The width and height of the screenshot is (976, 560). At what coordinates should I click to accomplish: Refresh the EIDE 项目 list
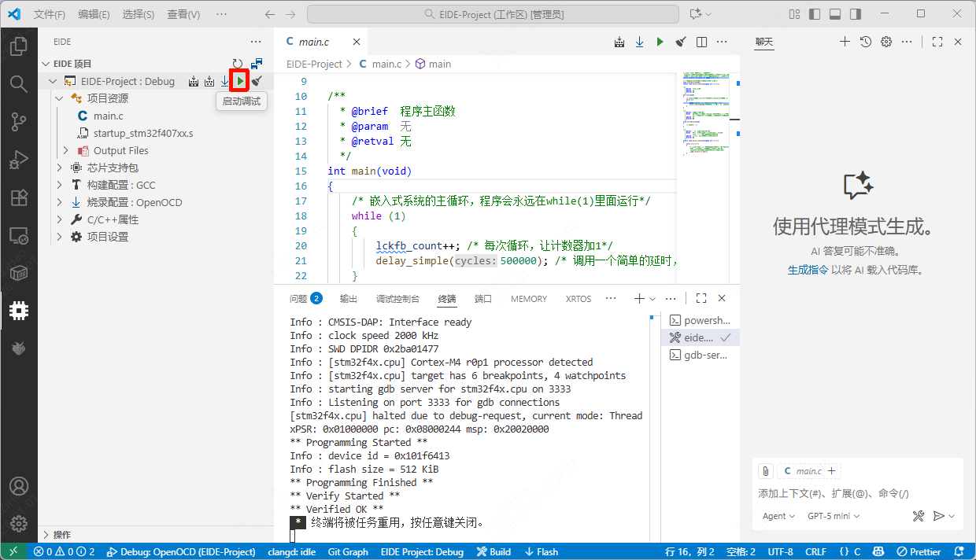pyautogui.click(x=238, y=64)
